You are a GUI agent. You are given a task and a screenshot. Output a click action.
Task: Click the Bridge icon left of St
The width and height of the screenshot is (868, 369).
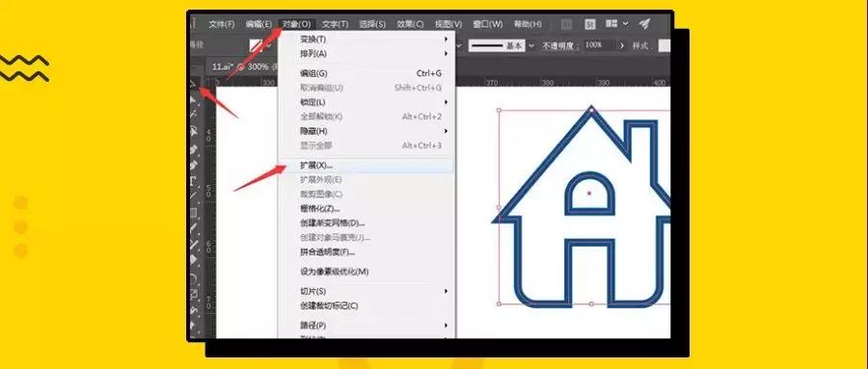(x=566, y=24)
